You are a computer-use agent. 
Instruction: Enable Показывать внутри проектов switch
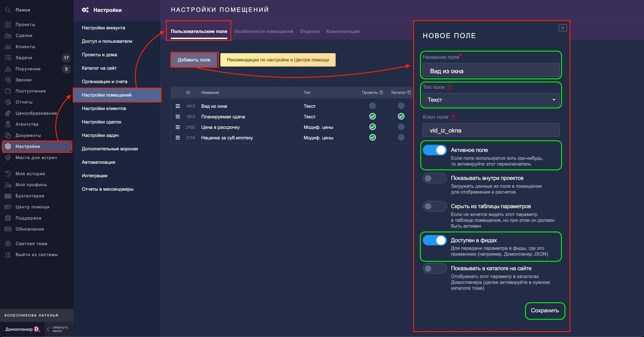tap(434, 178)
